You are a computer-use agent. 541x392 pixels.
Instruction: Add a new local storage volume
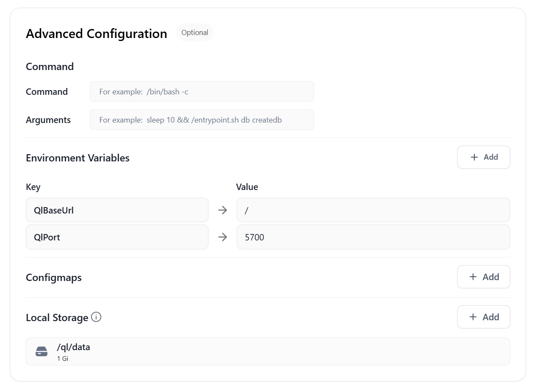click(483, 317)
